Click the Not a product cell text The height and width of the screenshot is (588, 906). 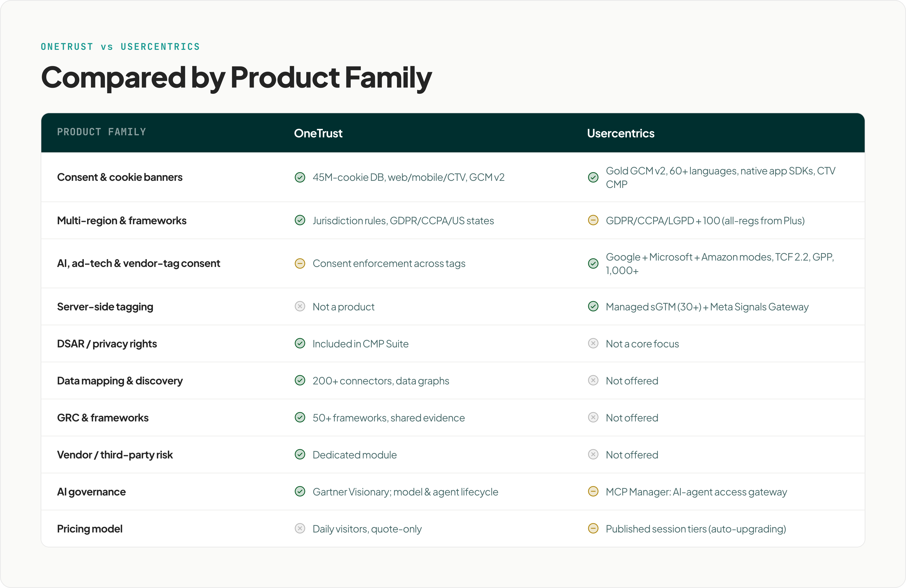coord(343,307)
